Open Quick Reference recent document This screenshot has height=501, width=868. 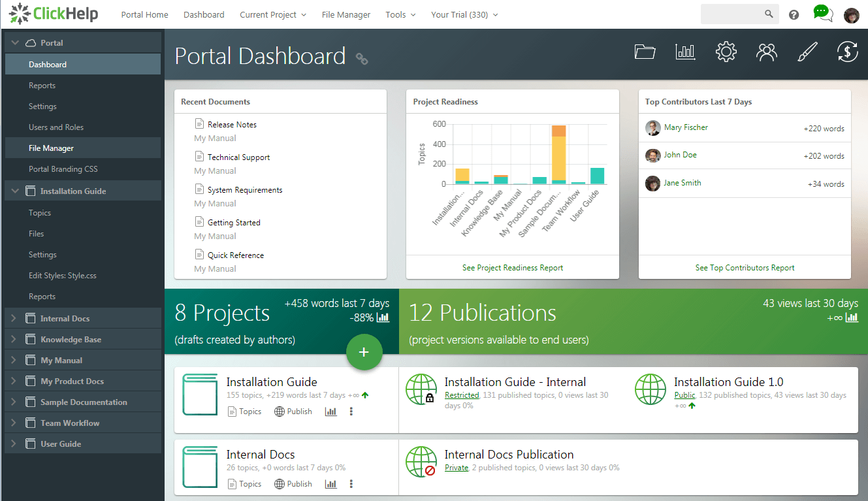click(236, 255)
